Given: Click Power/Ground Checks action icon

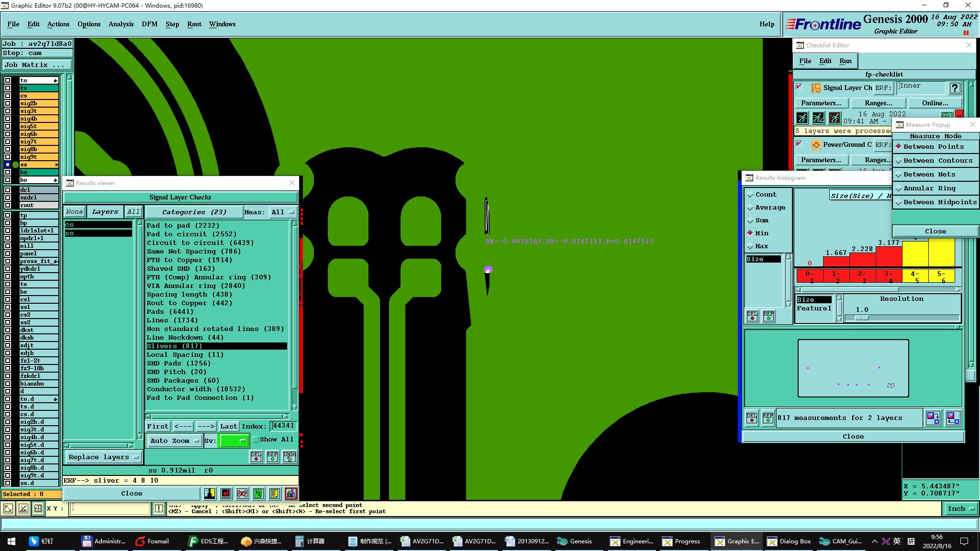Looking at the screenshot, I should point(816,144).
